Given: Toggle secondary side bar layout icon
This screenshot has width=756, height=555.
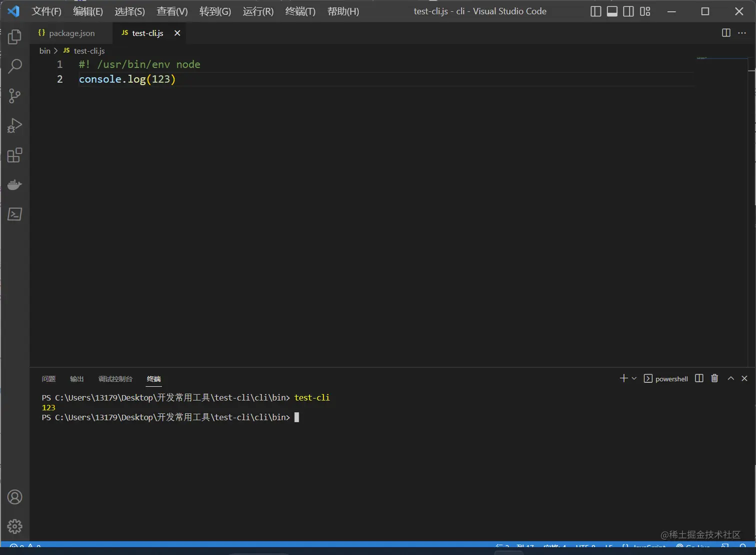Looking at the screenshot, I should 628,11.
